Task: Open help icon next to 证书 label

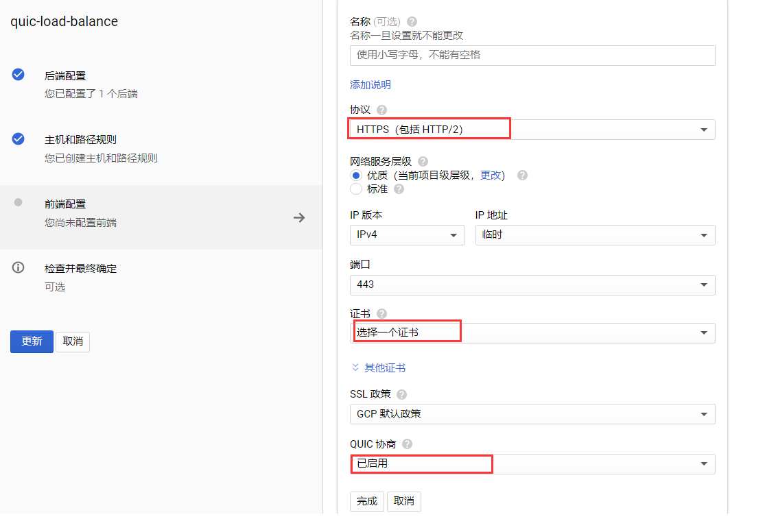Action: 382,313
